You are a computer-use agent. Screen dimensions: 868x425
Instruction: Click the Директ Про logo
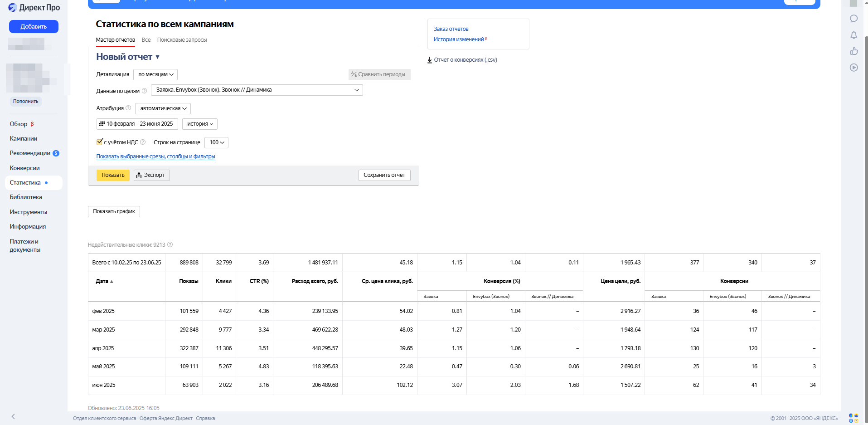34,8
